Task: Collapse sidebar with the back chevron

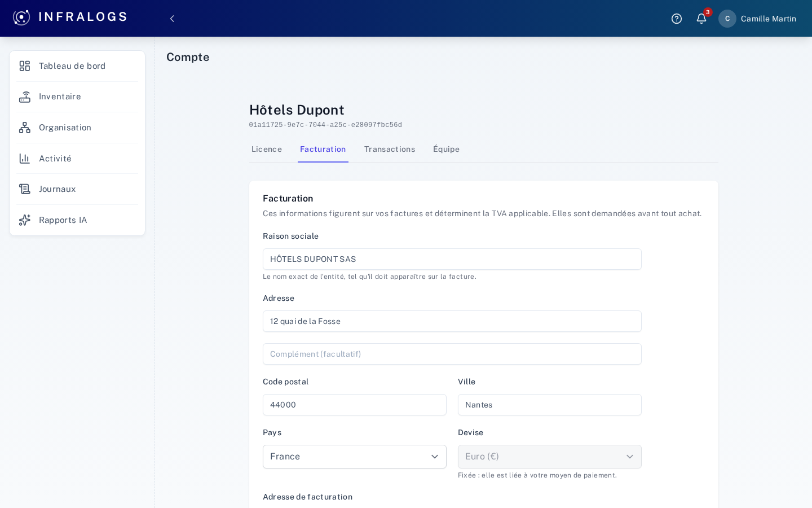Action: point(172,19)
